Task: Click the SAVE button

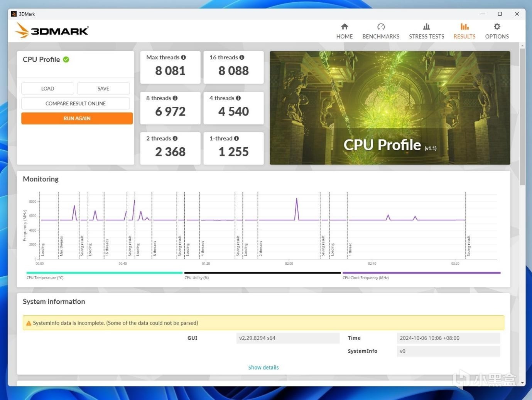Action: [103, 88]
